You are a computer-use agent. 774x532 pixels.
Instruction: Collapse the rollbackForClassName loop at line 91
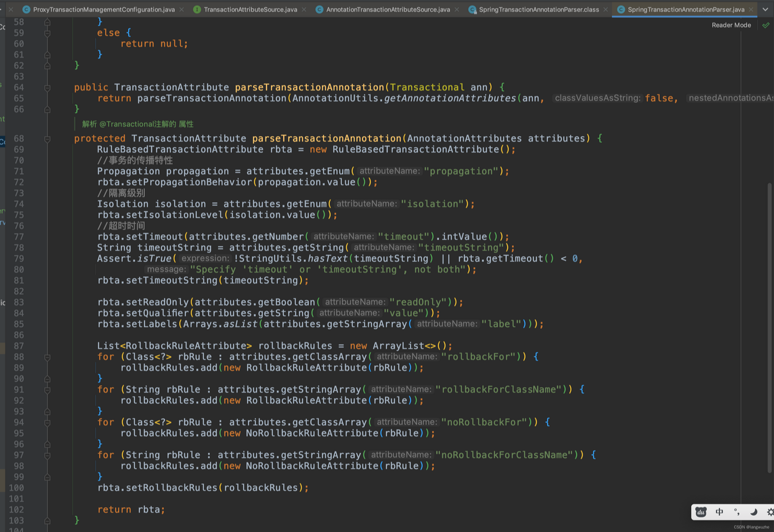[47, 390]
